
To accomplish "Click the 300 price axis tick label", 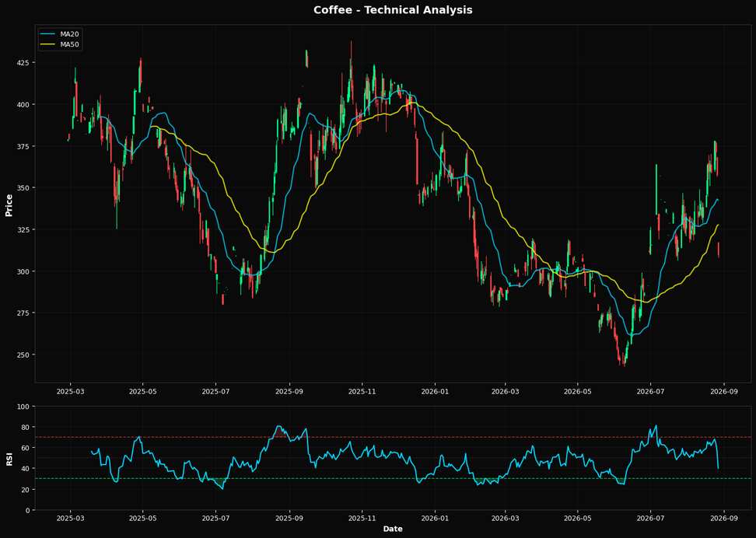I will pyautogui.click(x=23, y=271).
